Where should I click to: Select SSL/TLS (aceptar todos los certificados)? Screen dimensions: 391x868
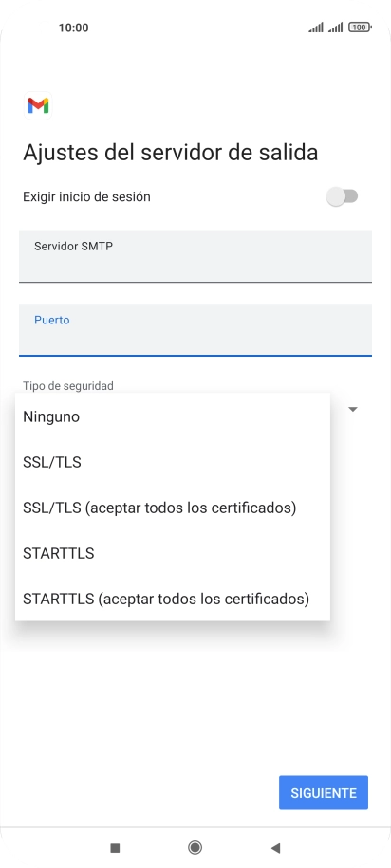[172, 508]
